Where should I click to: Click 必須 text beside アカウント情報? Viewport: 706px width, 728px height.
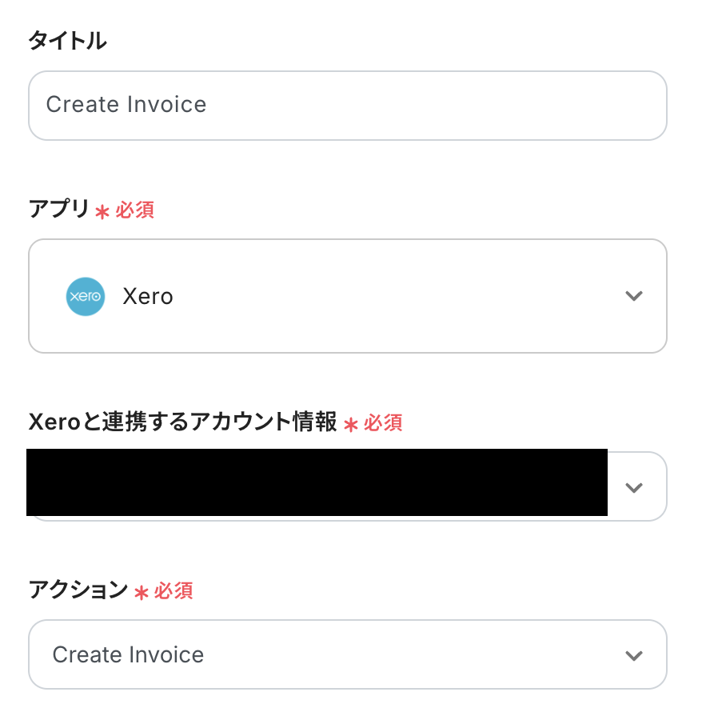tap(383, 423)
